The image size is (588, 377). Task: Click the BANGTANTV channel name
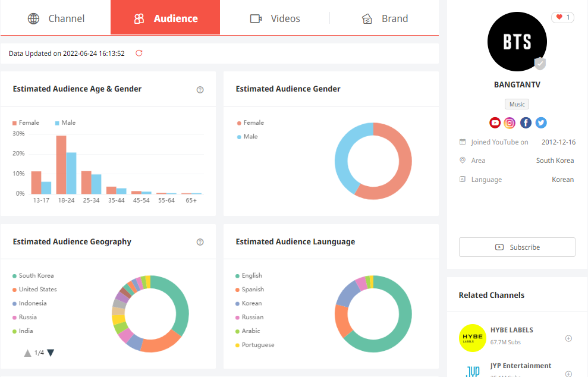[x=517, y=85]
